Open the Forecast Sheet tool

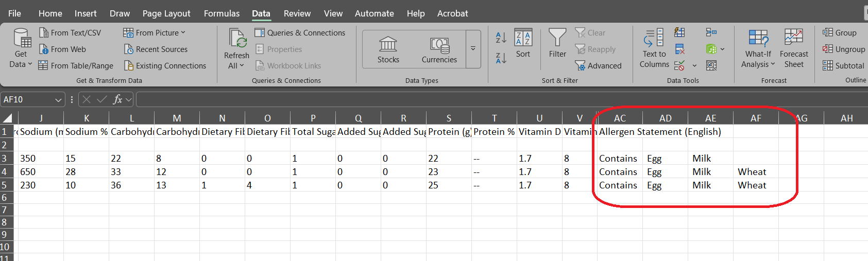[x=794, y=48]
